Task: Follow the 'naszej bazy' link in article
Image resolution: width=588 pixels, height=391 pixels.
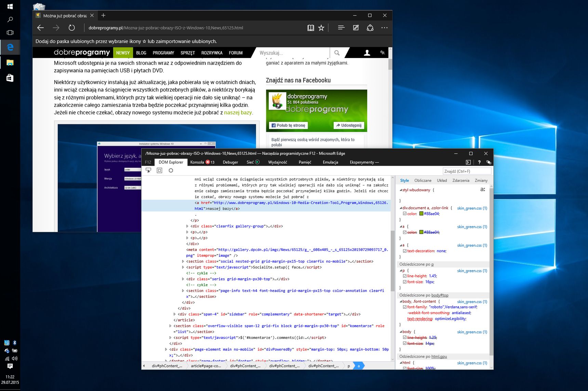Action: pos(238,113)
